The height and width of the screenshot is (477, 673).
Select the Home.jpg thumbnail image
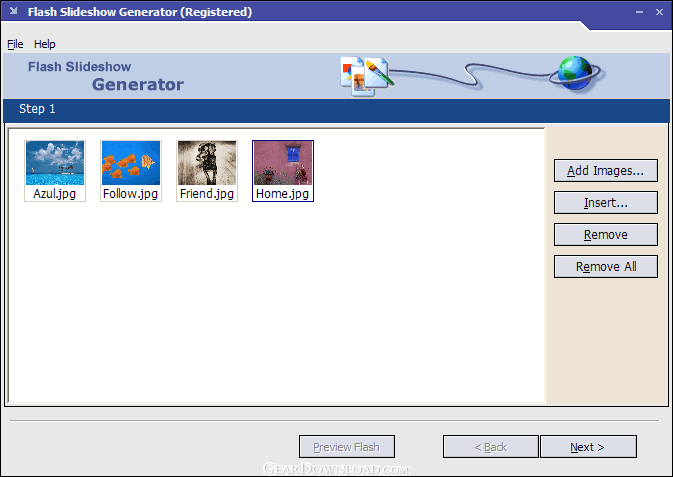coord(283,163)
